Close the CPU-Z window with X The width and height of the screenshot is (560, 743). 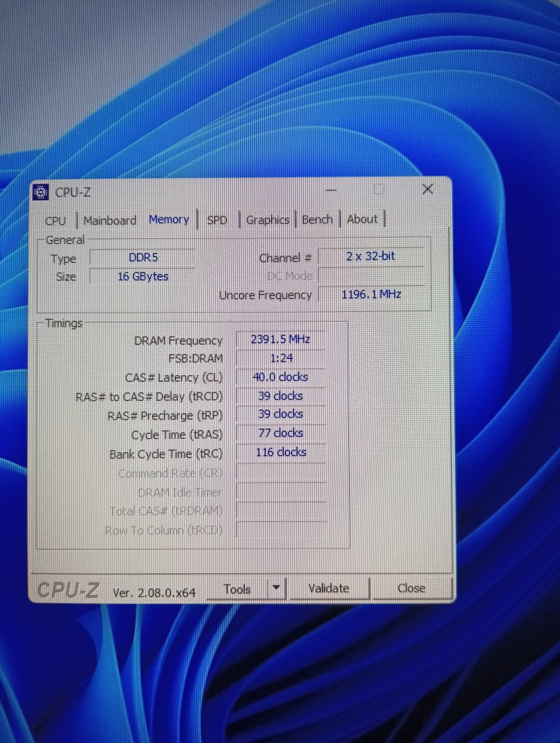point(427,189)
